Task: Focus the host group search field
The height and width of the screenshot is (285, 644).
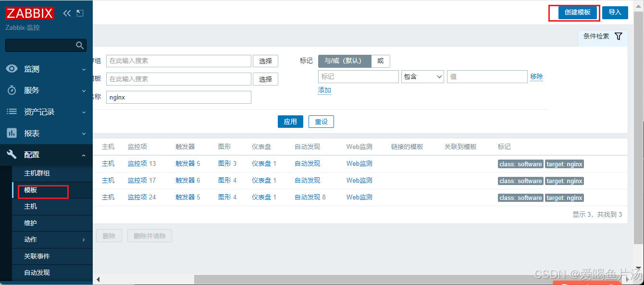Action: pyautogui.click(x=179, y=61)
